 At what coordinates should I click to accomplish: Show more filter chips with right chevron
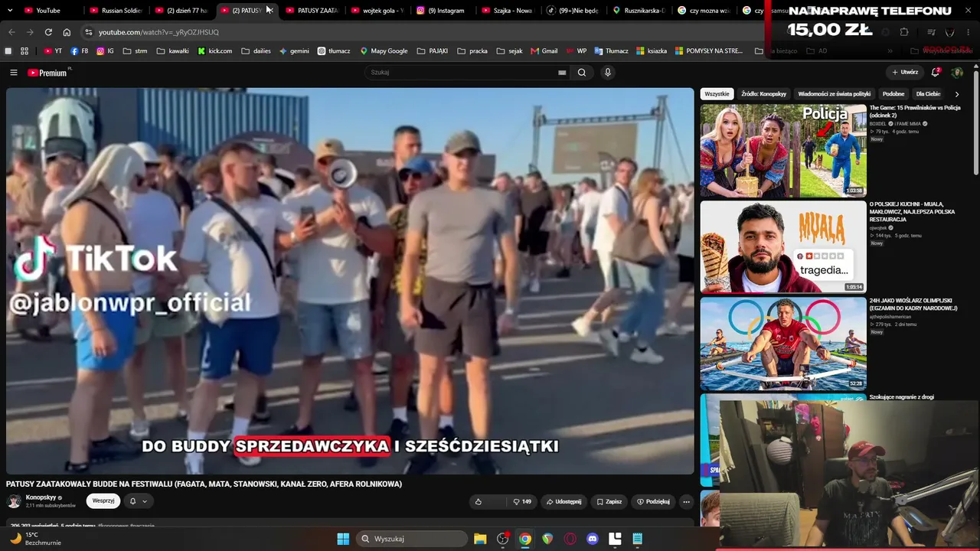click(956, 94)
